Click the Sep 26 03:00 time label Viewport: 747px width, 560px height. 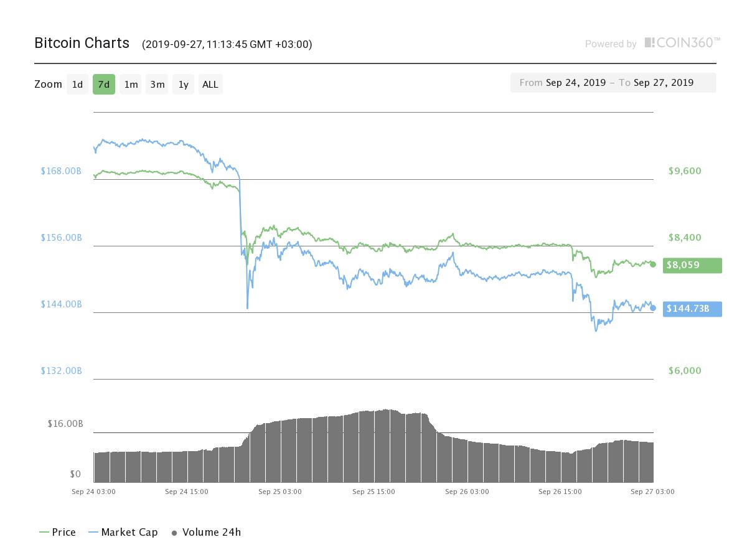pyautogui.click(x=467, y=492)
